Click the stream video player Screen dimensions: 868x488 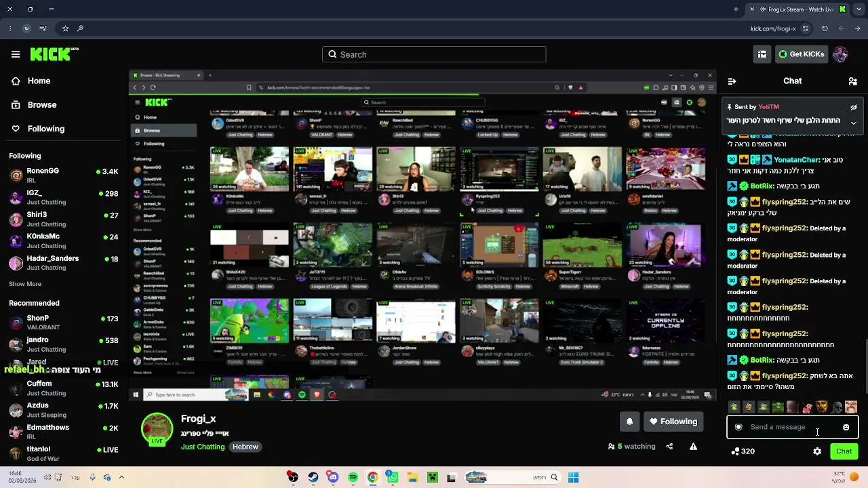pos(422,235)
